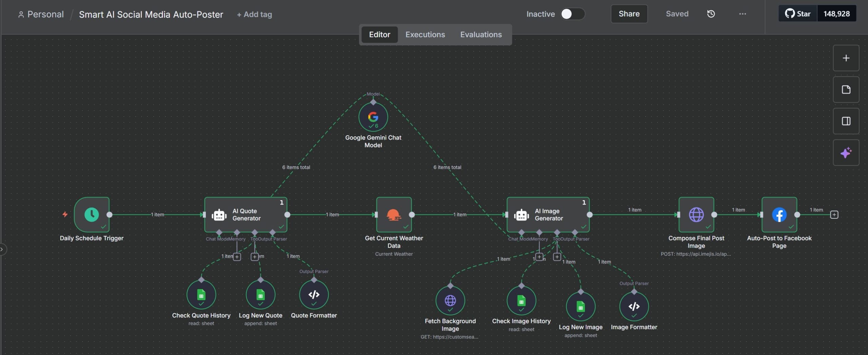Open the Daily Schedule Trigger clock node
868x355 pixels.
coord(92,214)
